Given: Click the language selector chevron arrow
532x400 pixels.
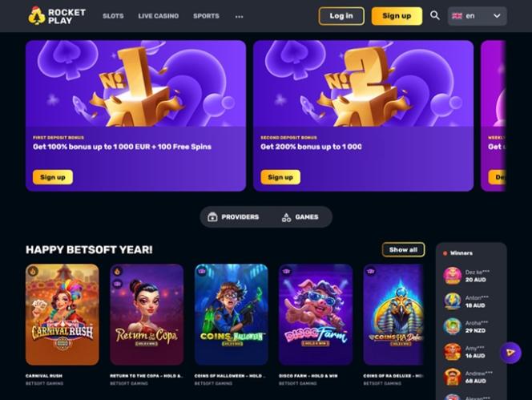Looking at the screenshot, I should coord(497,16).
